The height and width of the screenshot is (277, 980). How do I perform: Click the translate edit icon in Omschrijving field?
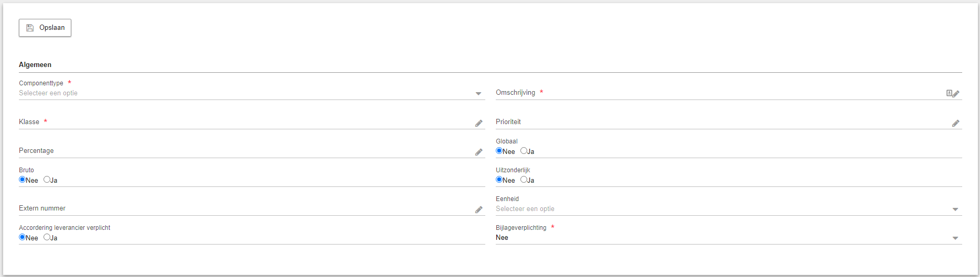click(x=952, y=93)
